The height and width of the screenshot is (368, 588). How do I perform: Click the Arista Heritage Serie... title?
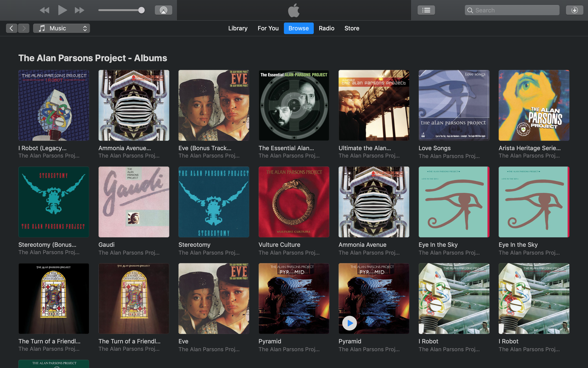(530, 148)
